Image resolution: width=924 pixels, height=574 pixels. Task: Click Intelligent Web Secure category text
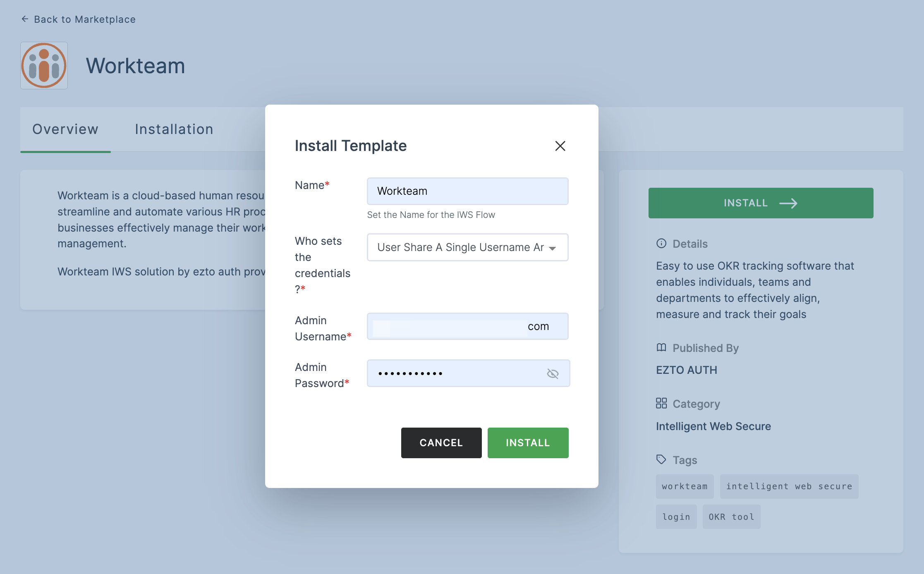713,426
